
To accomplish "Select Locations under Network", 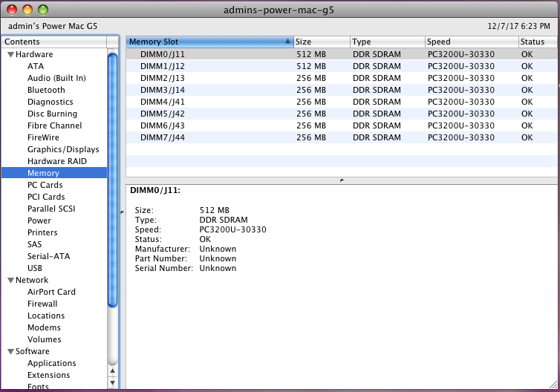I will 46,316.
